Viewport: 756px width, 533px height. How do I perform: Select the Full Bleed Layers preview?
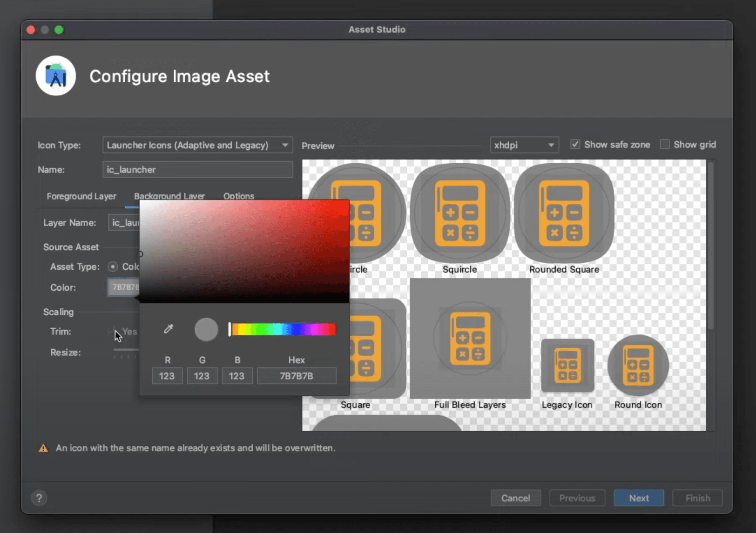[x=470, y=339]
